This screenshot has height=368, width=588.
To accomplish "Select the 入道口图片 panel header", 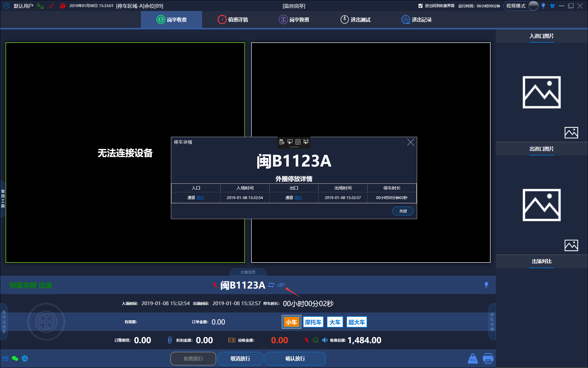I will 541,36.
